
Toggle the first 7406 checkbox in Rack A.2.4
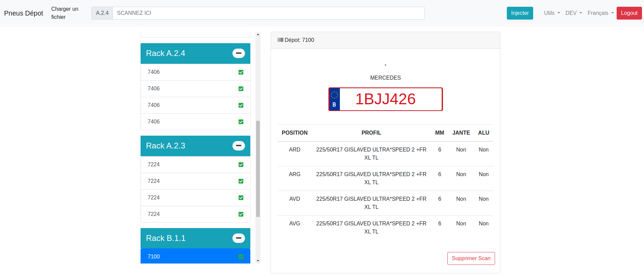[241, 72]
